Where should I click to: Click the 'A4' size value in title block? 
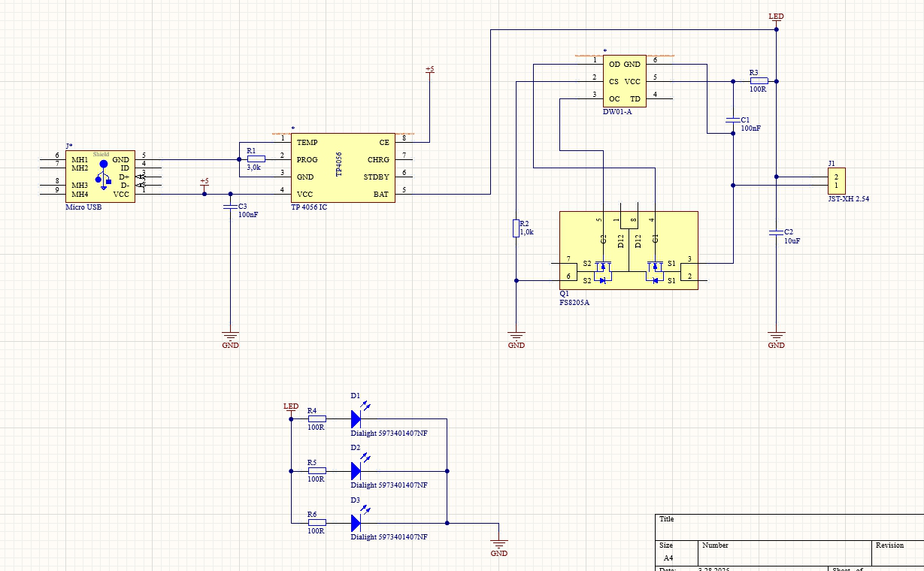click(x=668, y=558)
